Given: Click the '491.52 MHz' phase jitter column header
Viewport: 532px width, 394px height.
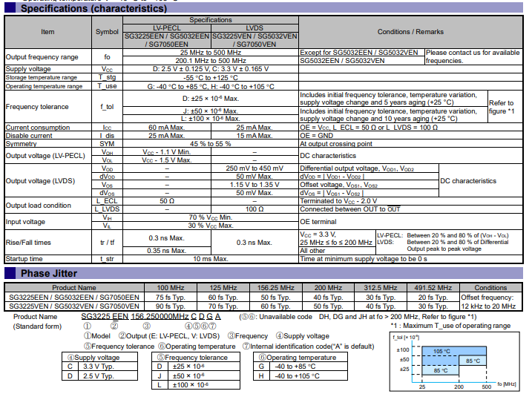Looking at the screenshot, I should (433, 287).
